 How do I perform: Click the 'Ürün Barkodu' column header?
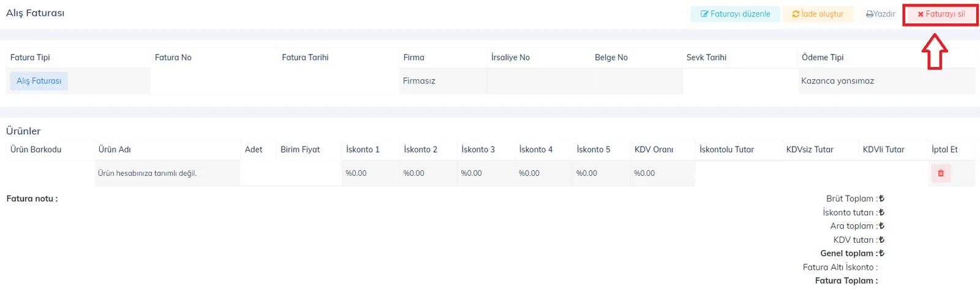click(36, 150)
